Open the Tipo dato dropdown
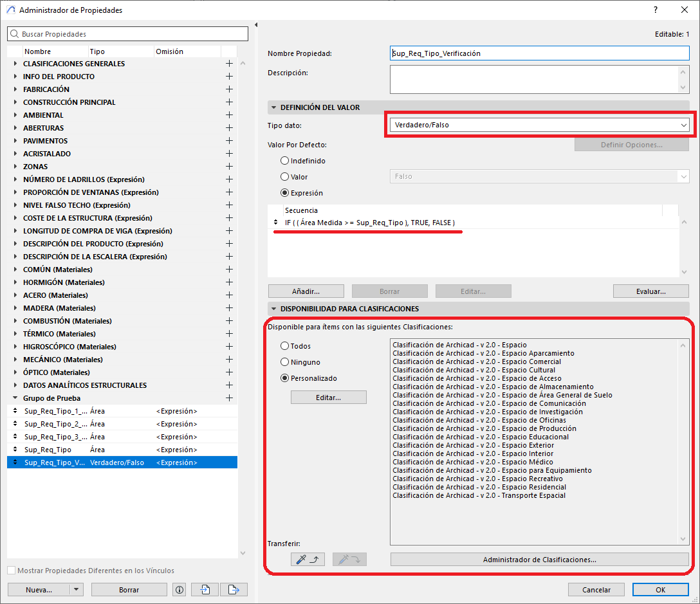 (539, 125)
